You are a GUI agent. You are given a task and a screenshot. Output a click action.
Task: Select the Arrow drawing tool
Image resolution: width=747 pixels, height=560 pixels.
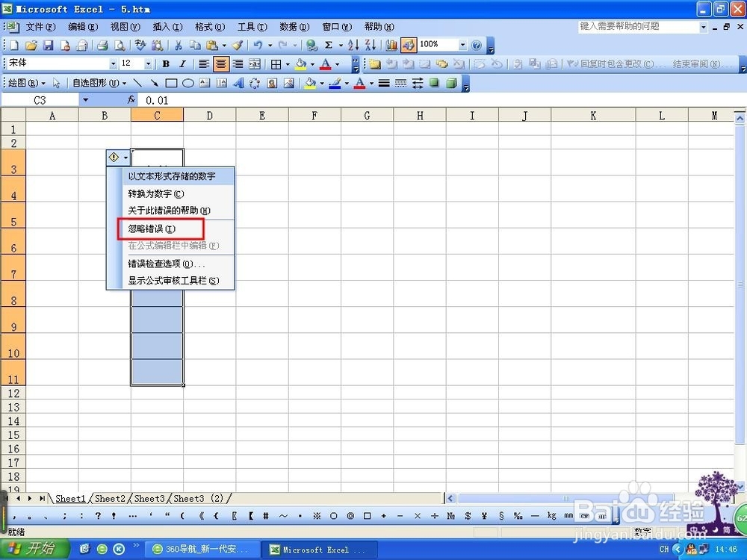(x=155, y=84)
